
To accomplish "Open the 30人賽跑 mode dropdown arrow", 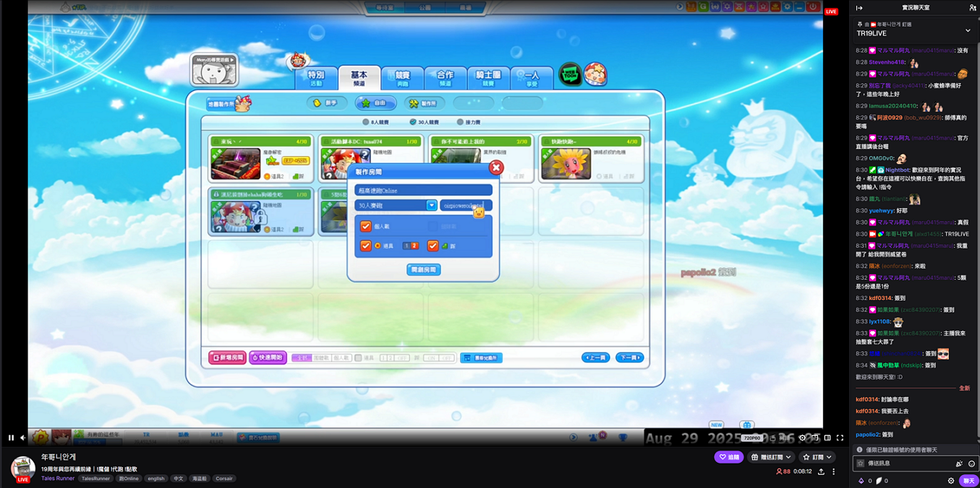I will click(x=431, y=205).
